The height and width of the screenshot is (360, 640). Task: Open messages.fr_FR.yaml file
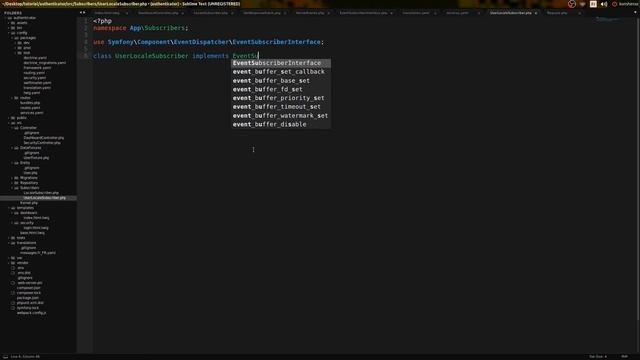coord(38,253)
